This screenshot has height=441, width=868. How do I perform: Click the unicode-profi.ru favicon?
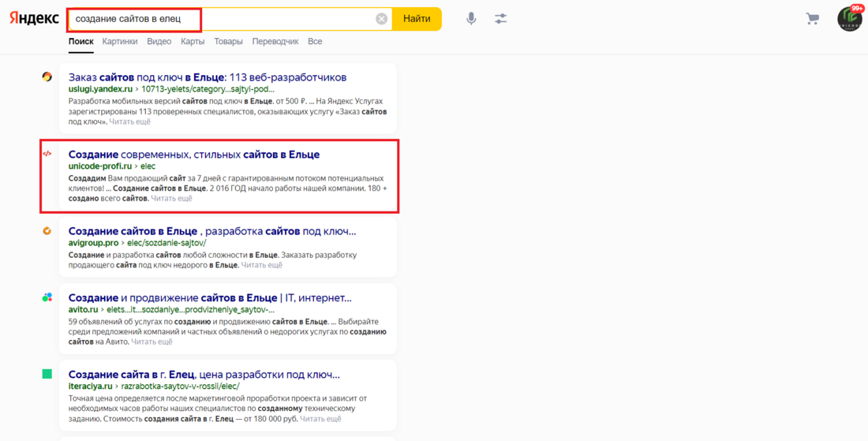[47, 154]
